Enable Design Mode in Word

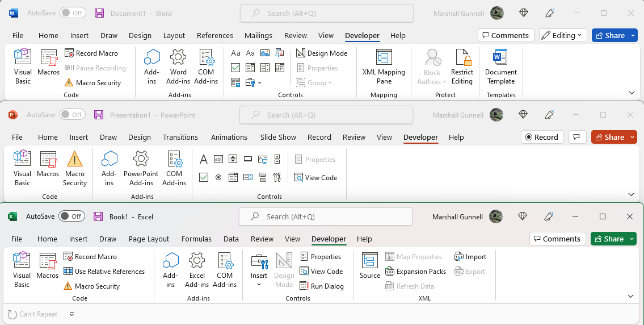pos(322,53)
